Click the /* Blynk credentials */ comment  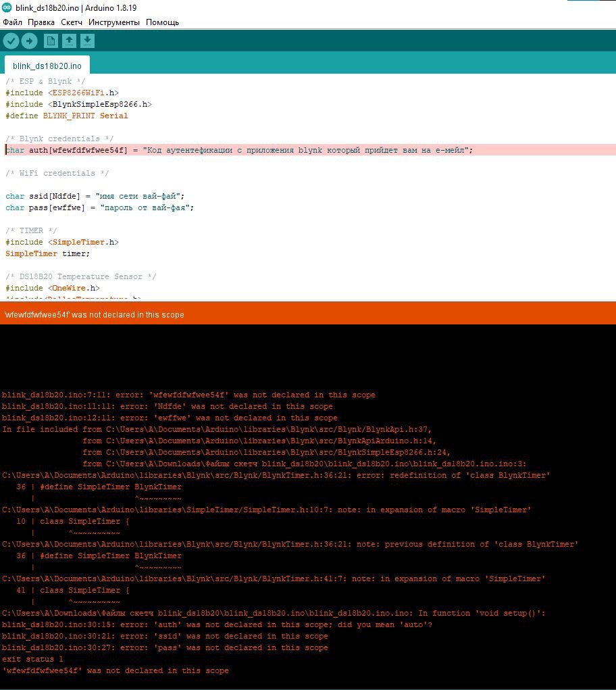pyautogui.click(x=59, y=139)
